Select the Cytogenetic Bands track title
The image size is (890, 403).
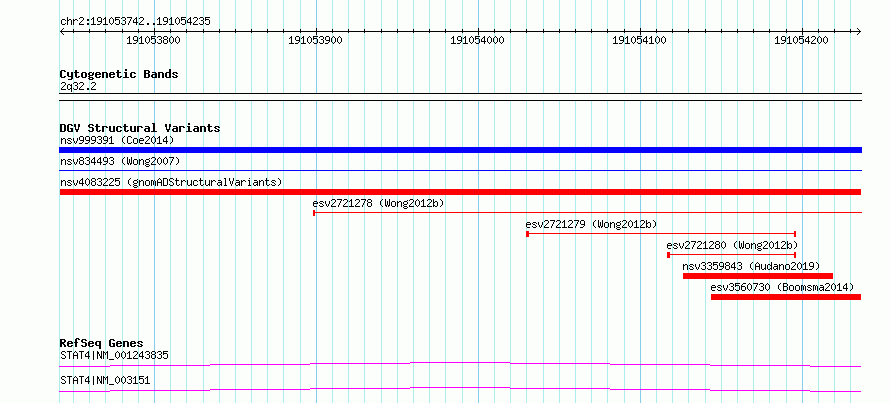119,74
